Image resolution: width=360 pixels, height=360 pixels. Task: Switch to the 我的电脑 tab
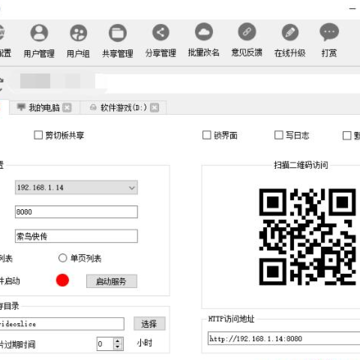click(45, 108)
